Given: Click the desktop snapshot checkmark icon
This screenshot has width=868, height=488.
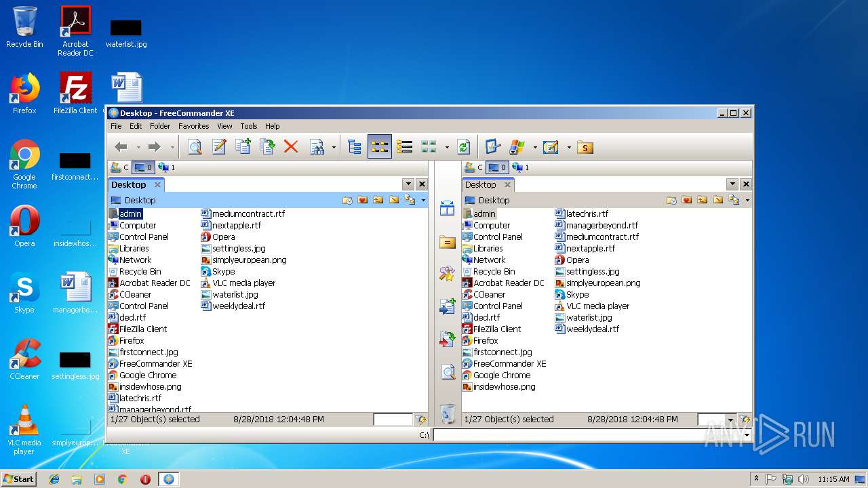Looking at the screenshot, I should point(493,147).
